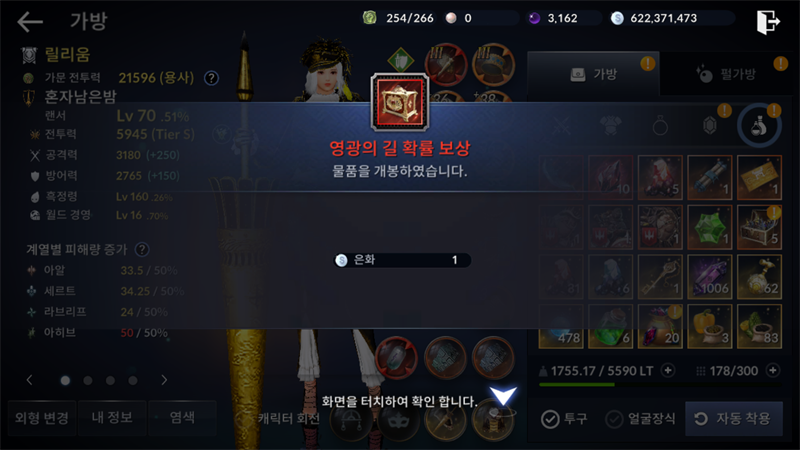Select the armor filter icon
Viewport: 800px width, 450px height.
tap(610, 126)
